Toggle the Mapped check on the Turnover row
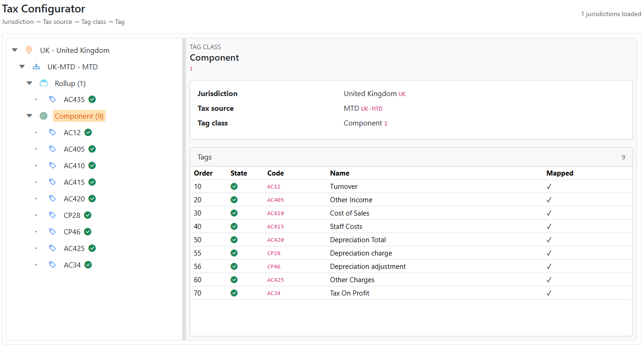This screenshot has width=644, height=347. coord(549,186)
